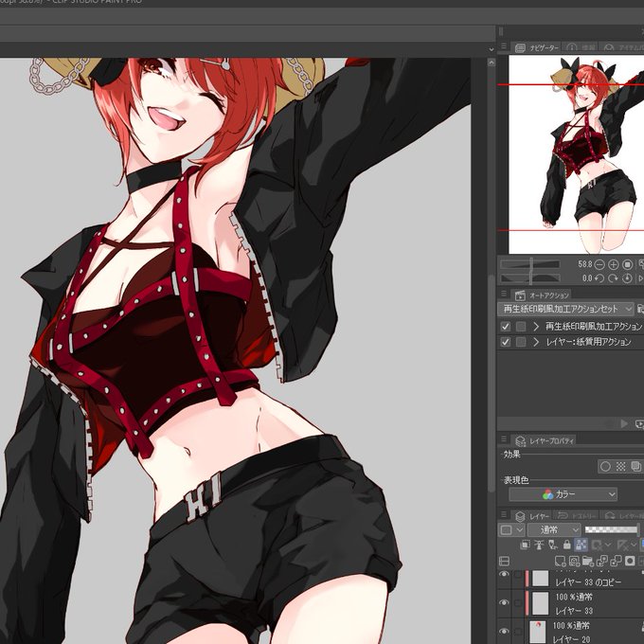Adjust the Navigator rotation slider

[530, 278]
